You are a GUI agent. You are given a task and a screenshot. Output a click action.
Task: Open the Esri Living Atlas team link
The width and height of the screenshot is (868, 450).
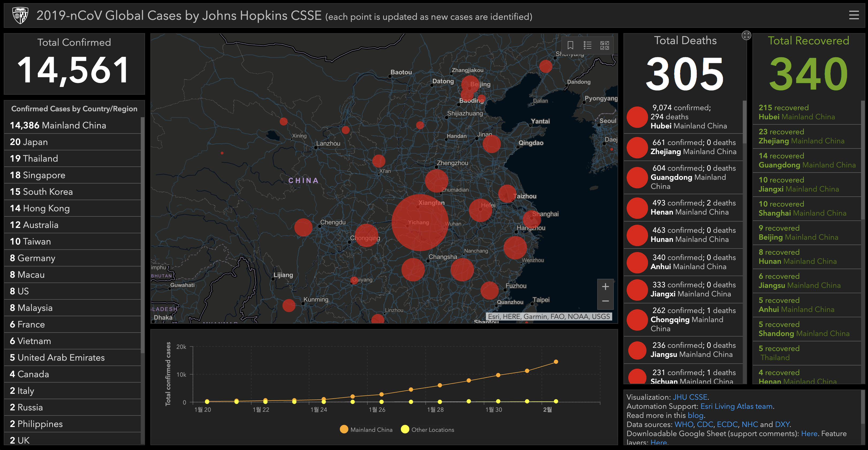[736, 406]
